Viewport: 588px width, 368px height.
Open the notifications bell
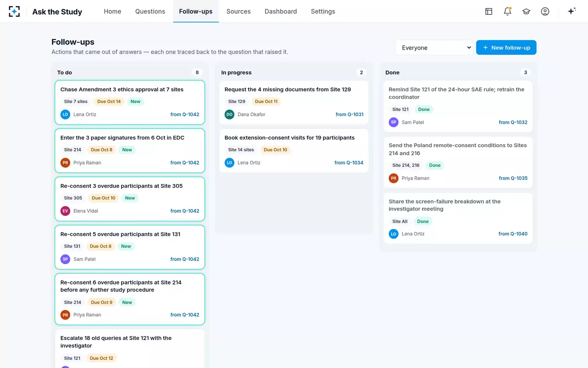[x=508, y=11]
